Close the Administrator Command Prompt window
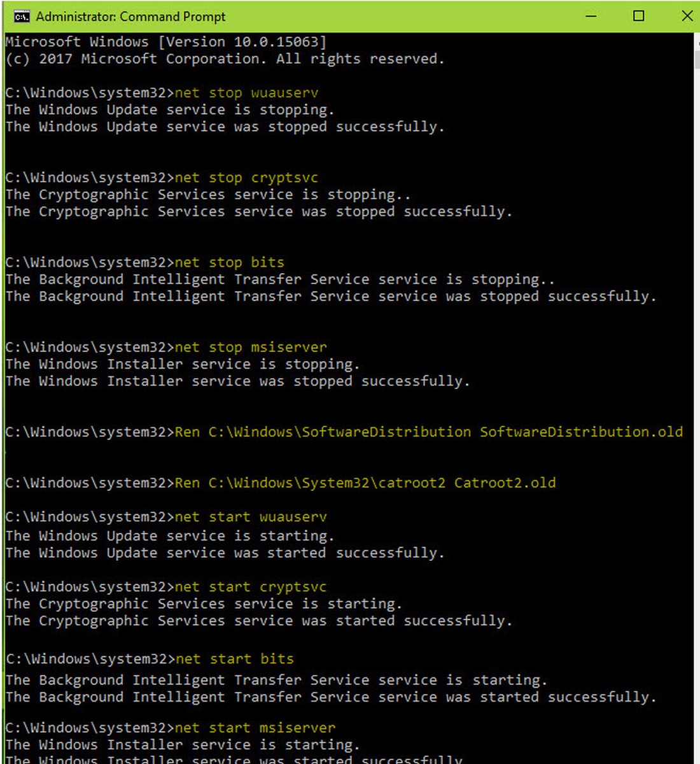The height and width of the screenshot is (764, 700). (x=686, y=17)
